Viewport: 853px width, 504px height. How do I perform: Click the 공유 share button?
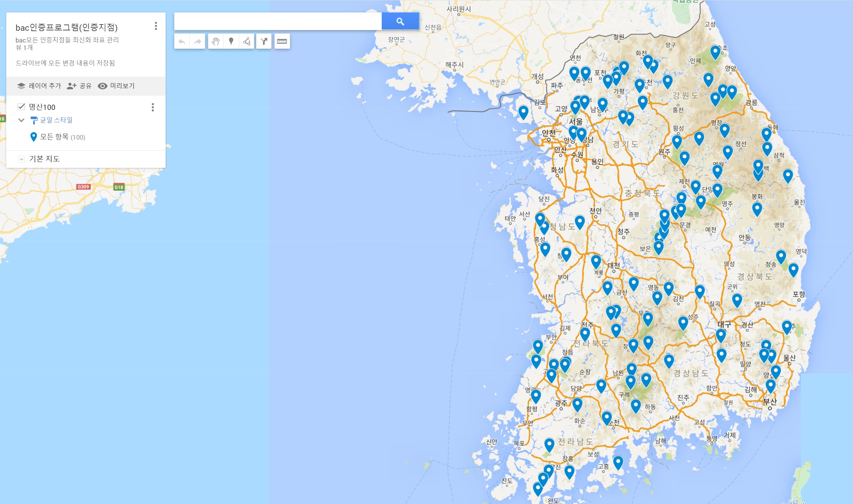click(79, 86)
